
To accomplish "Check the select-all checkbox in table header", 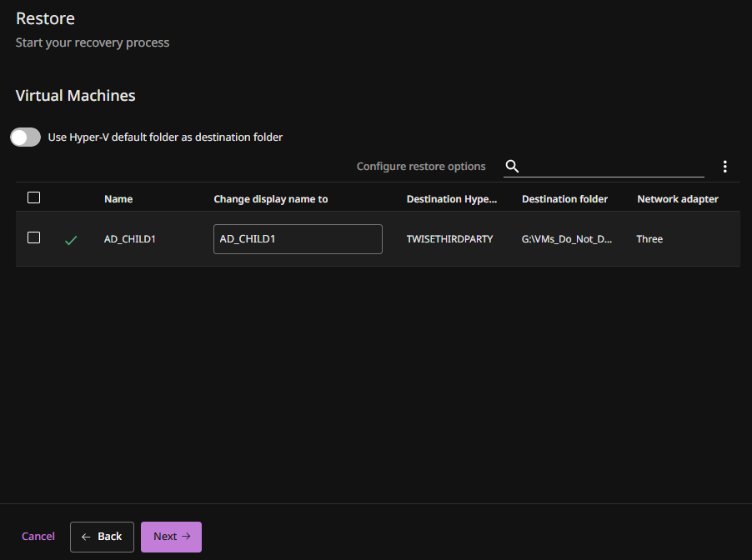I will click(x=34, y=198).
